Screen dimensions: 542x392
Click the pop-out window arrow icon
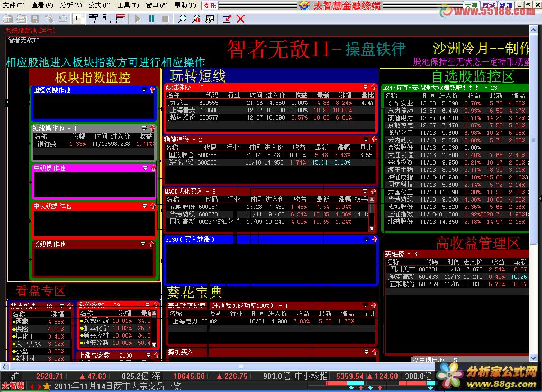pos(227,19)
